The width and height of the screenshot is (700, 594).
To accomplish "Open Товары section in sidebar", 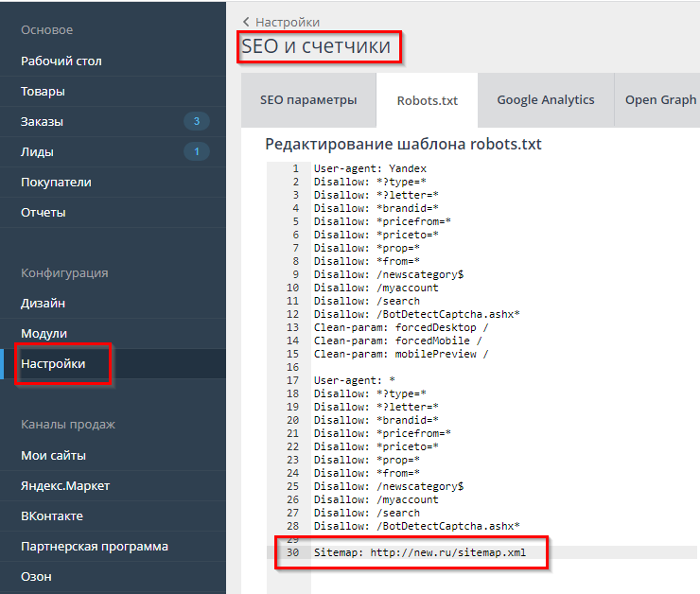I will (x=44, y=92).
